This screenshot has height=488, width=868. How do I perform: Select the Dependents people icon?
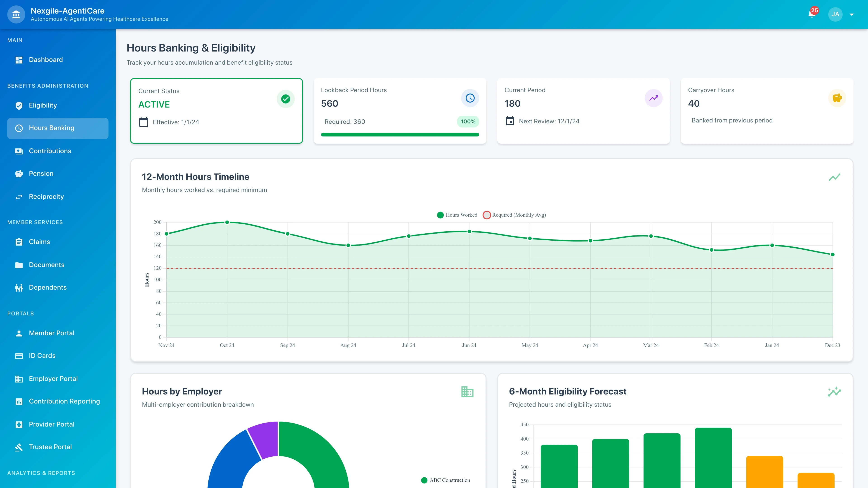[x=19, y=287]
